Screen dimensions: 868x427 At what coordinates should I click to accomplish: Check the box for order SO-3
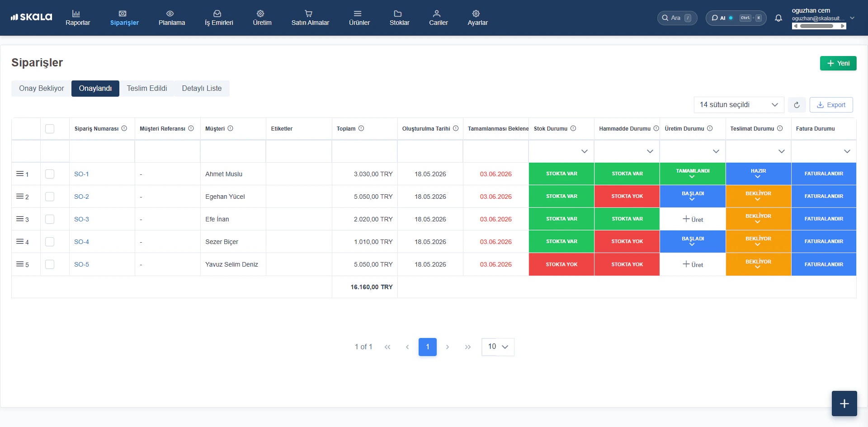point(50,219)
